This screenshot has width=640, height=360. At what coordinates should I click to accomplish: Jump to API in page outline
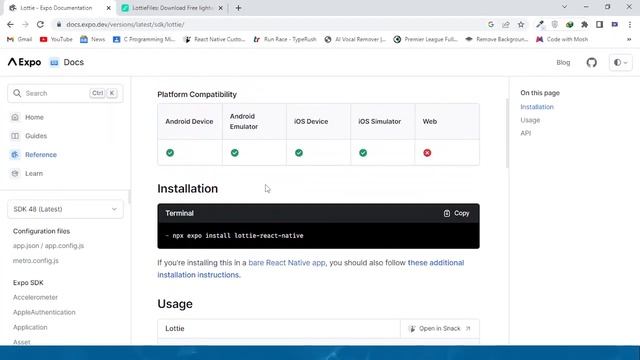pos(525,133)
